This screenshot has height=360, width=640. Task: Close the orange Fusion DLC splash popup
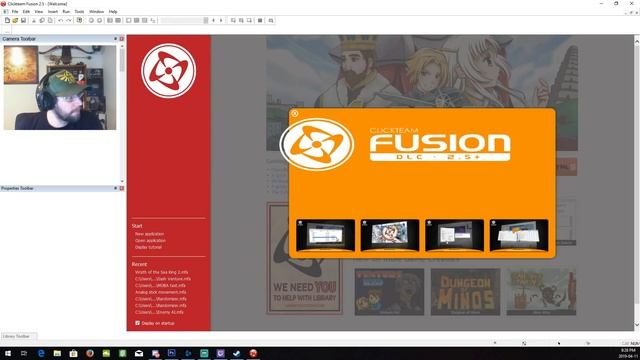[x=295, y=113]
